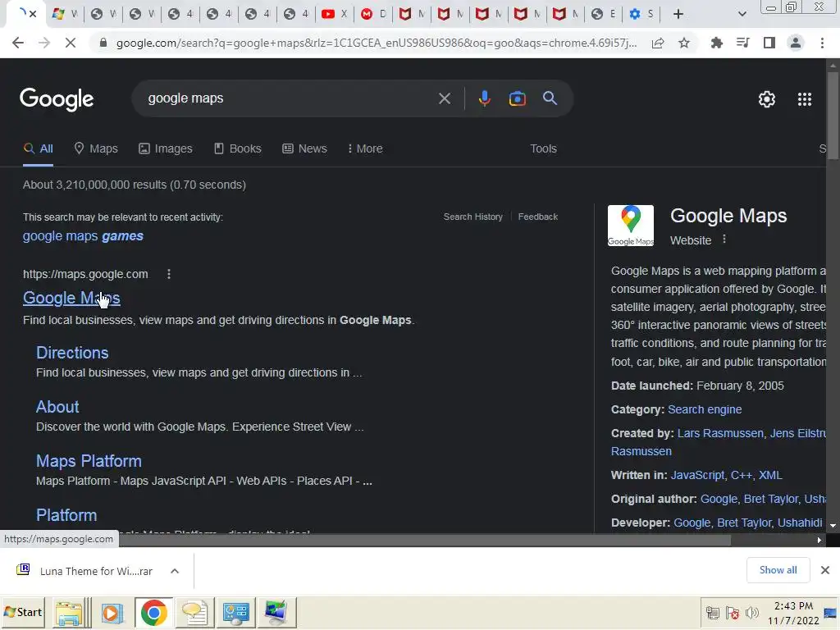Click the Google Maps logo thumbnail
This screenshot has height=630, width=840.
pos(631,226)
